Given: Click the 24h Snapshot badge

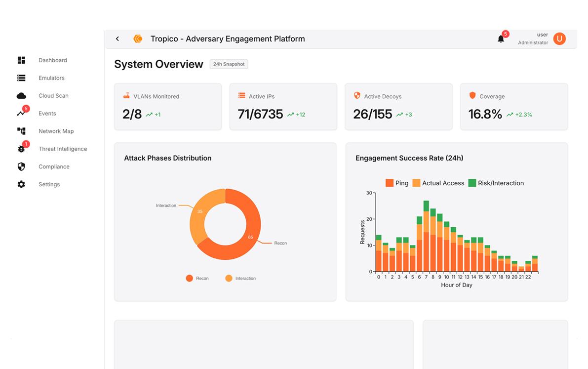Looking at the screenshot, I should point(229,64).
